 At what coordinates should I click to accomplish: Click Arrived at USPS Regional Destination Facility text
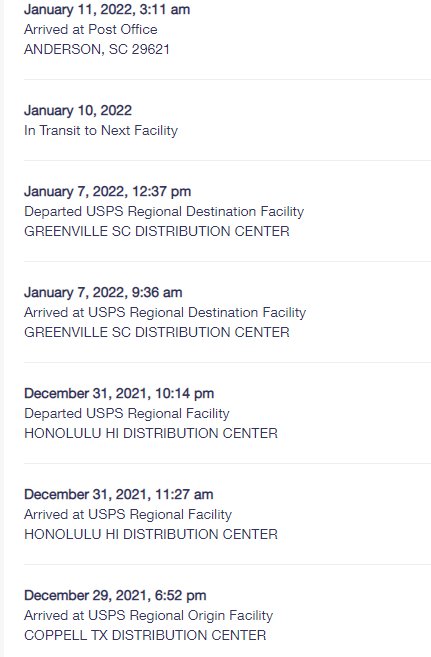click(165, 312)
